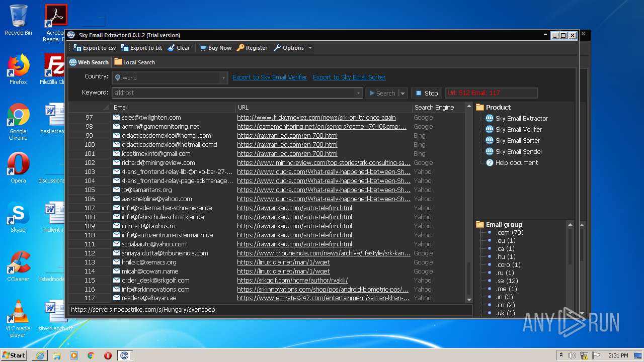This screenshot has width=644, height=362.
Task: Select the .cn (2) email group
Action: click(506, 305)
